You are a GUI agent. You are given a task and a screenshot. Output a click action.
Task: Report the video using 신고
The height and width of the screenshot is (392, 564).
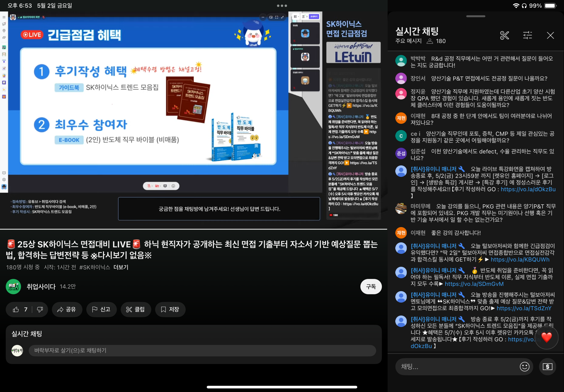pos(101,310)
